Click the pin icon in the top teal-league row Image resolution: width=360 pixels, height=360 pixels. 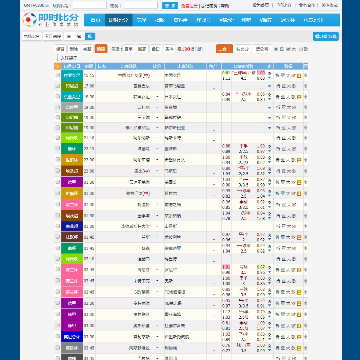306,76
